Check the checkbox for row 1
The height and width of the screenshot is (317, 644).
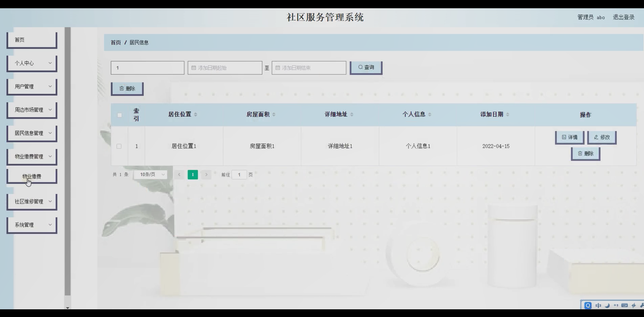(x=119, y=146)
